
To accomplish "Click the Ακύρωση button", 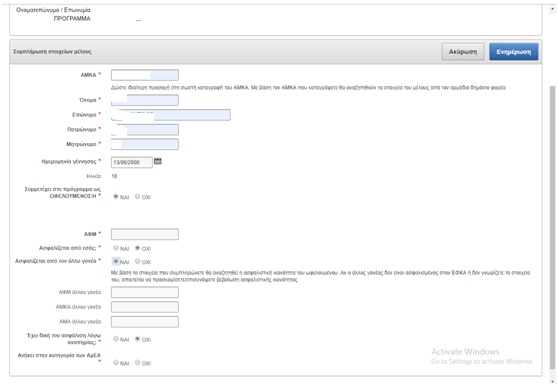I will [463, 52].
